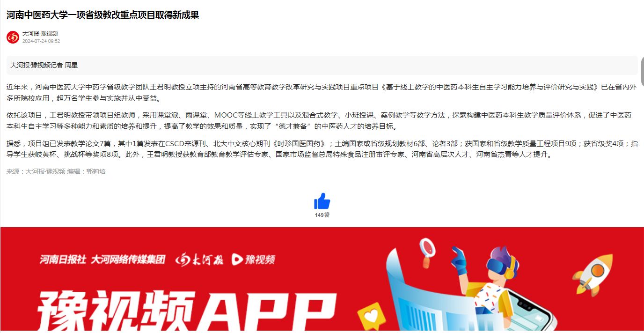Click the 豫视频 play-button logo in banner
644x333 pixels.
(x=253, y=259)
